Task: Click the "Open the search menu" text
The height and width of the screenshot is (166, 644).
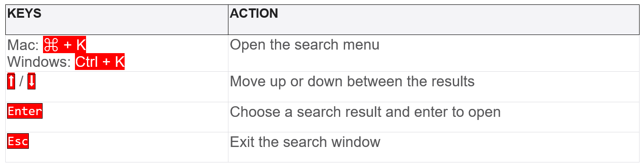Action: [304, 45]
